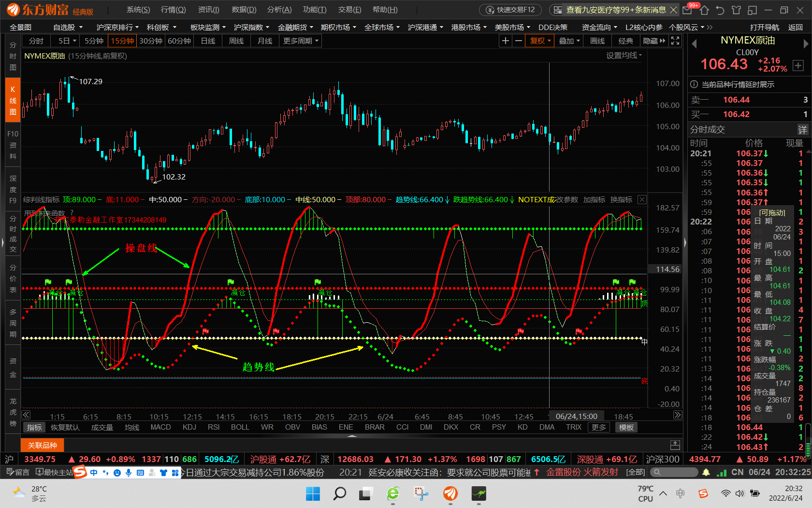Open F10资料 in left sidebar

[13, 145]
